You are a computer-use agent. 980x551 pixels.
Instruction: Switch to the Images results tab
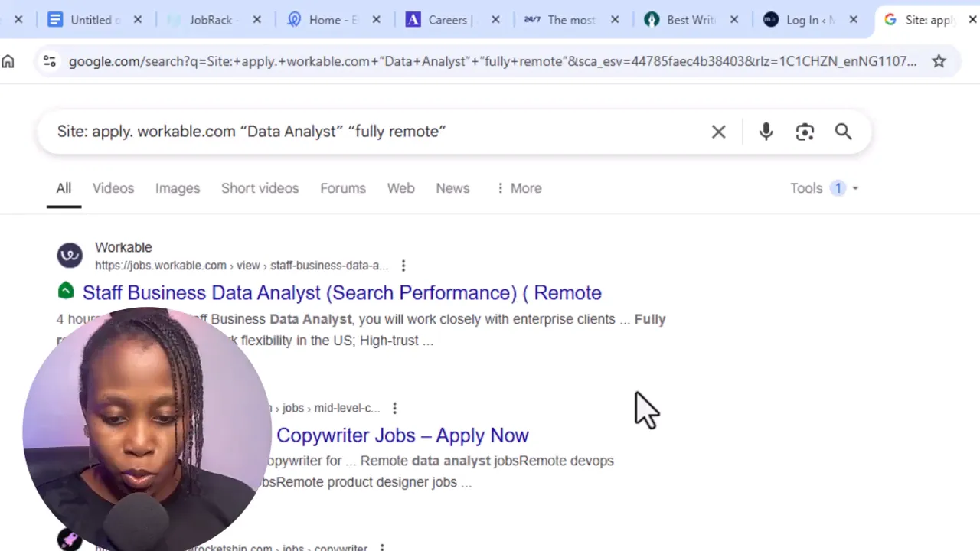[x=178, y=188]
